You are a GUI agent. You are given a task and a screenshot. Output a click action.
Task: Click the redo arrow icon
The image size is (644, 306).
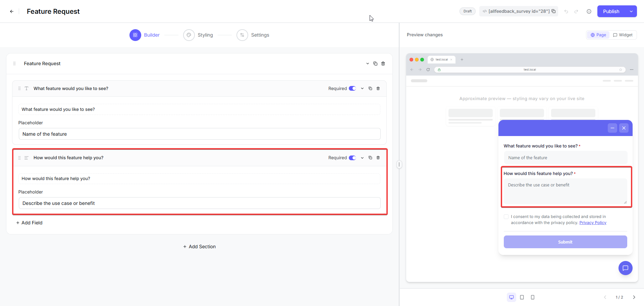(576, 11)
